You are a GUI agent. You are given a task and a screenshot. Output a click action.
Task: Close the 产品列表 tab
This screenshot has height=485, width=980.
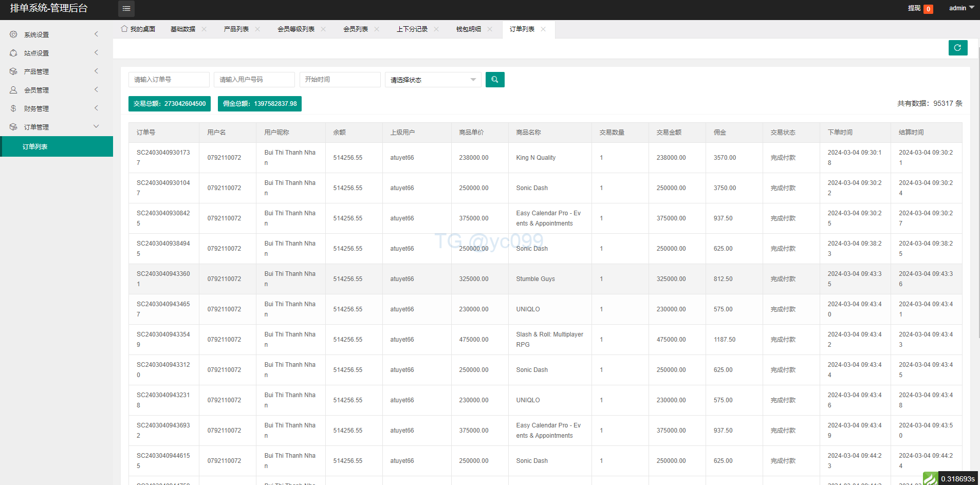[257, 29]
